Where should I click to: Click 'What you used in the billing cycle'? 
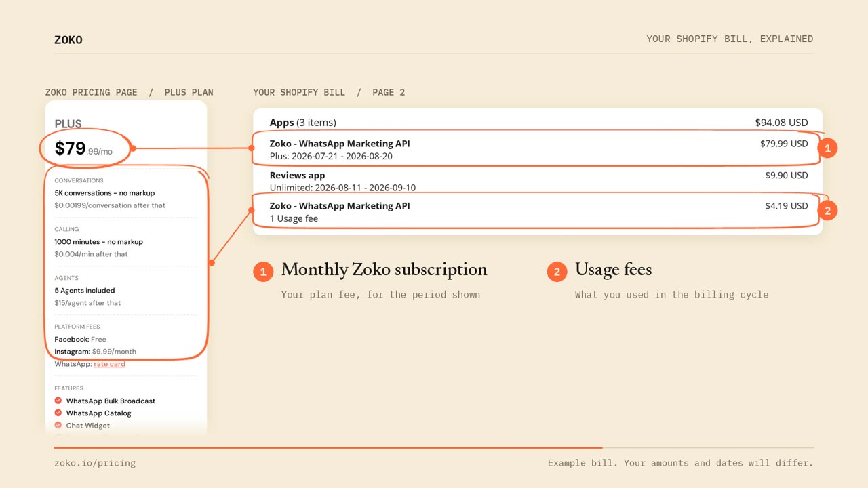point(671,295)
